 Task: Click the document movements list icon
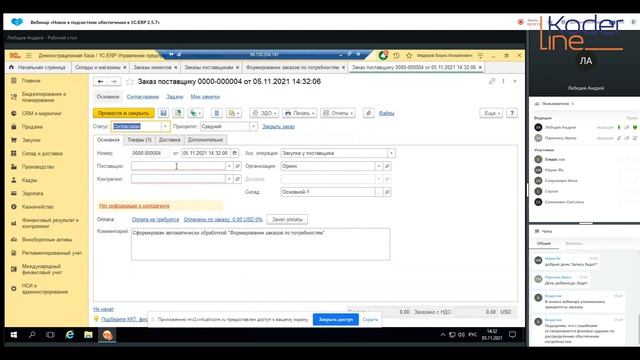(x=217, y=113)
